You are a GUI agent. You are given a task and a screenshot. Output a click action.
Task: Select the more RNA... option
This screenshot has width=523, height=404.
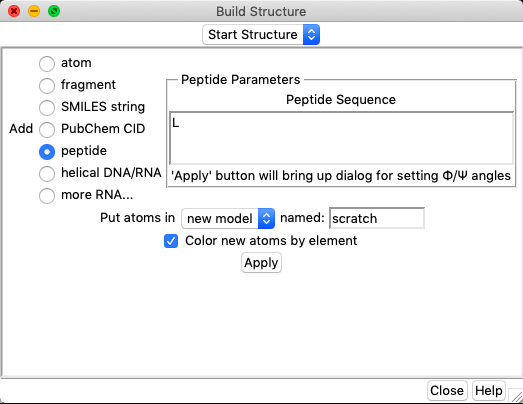pyautogui.click(x=47, y=195)
